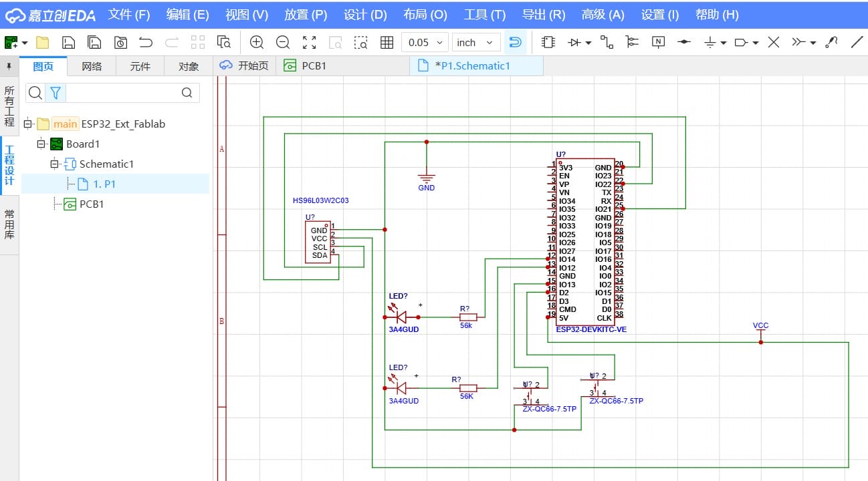This screenshot has height=481, width=868.
Task: Open the 布局 (O) menu
Action: (x=425, y=15)
